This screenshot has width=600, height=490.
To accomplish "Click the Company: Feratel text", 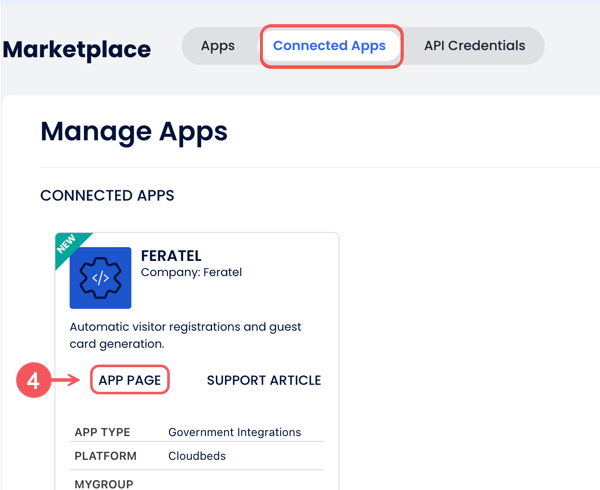I will coord(191,272).
